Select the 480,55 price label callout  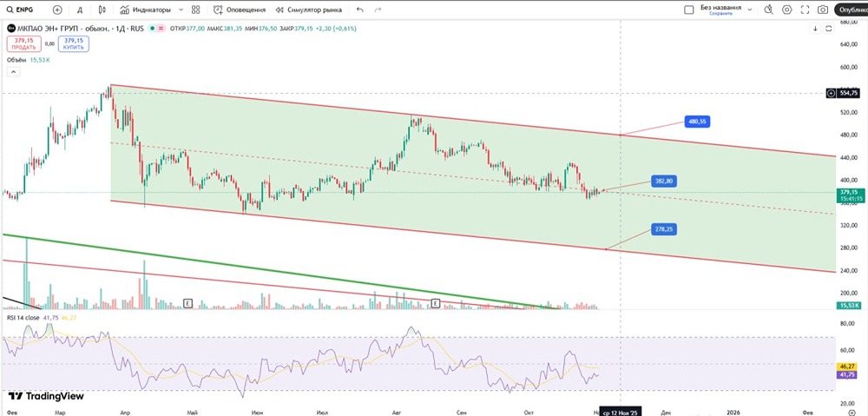coord(697,122)
